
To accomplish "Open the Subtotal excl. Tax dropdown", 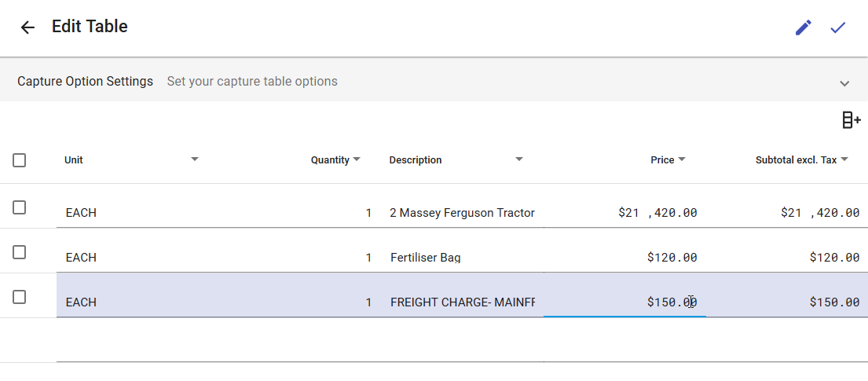I will click(x=844, y=159).
